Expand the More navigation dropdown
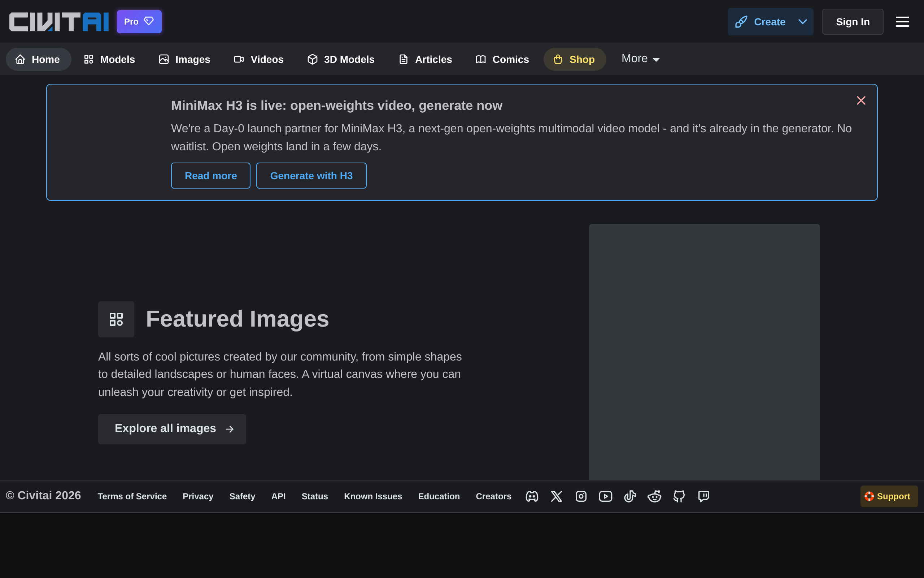This screenshot has width=924, height=578. [640, 59]
